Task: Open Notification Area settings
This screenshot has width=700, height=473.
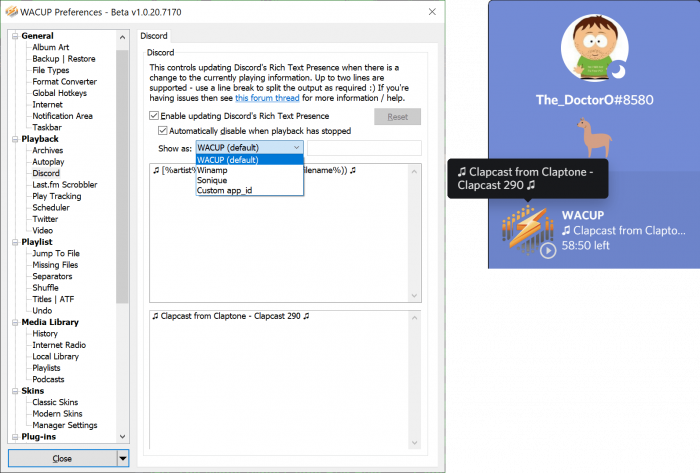Action: (x=62, y=116)
